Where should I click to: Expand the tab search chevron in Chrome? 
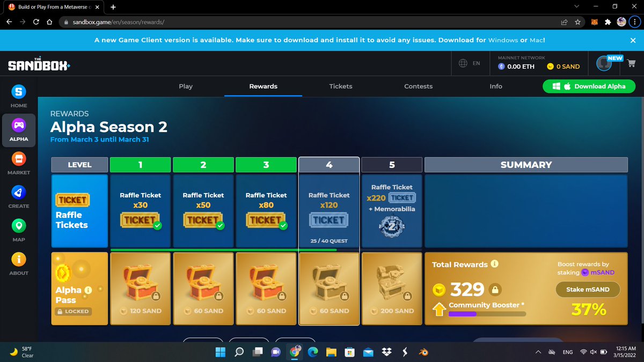(x=577, y=6)
